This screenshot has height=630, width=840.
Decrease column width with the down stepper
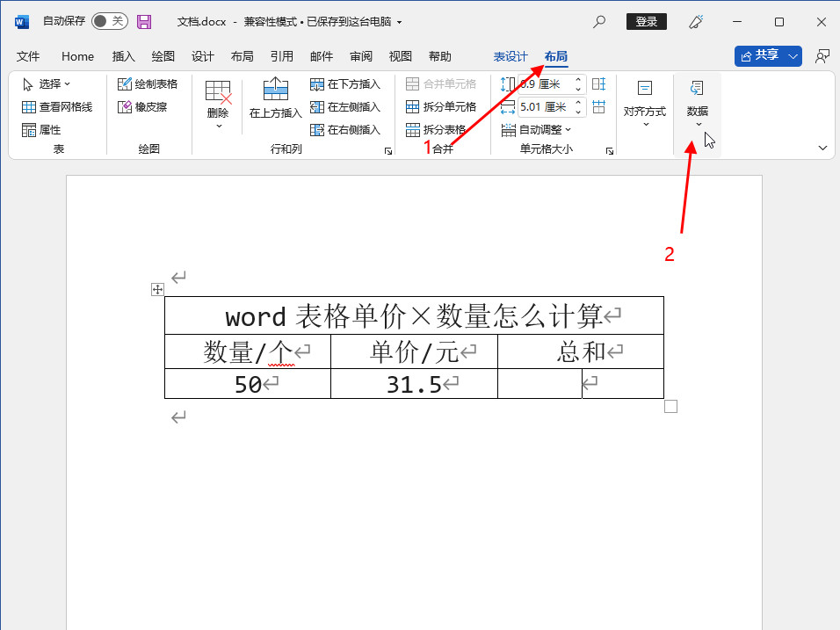578,112
